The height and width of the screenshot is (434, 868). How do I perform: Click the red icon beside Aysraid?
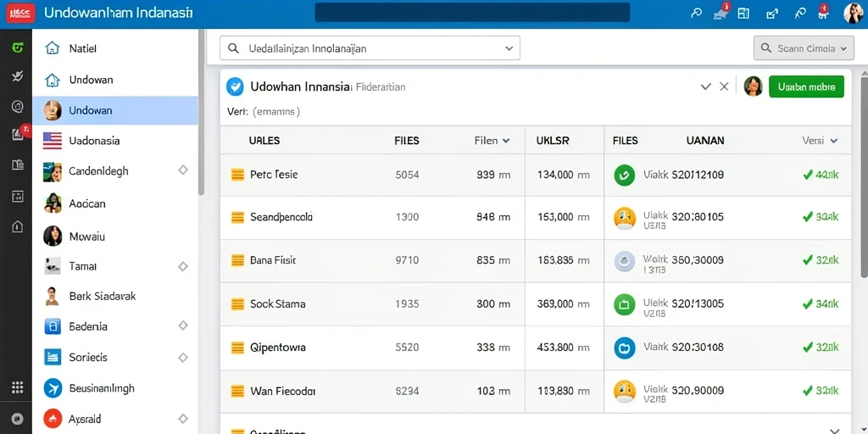[53, 419]
